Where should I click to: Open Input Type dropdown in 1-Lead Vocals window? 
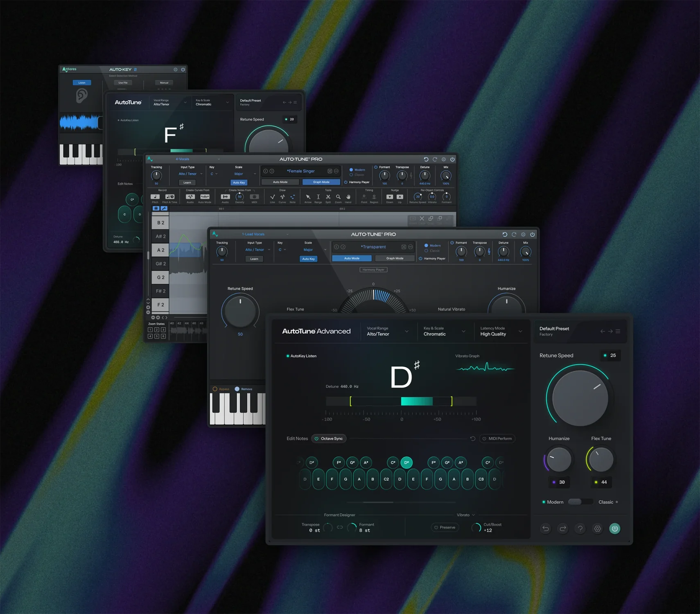(x=258, y=250)
